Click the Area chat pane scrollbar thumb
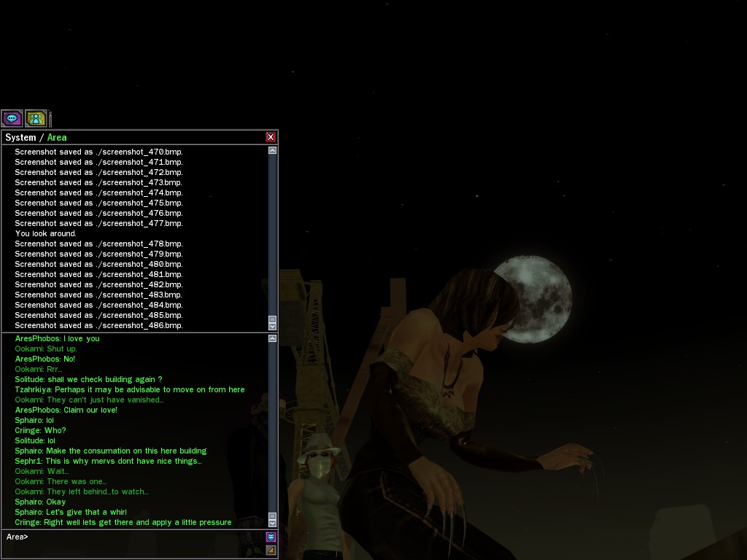The image size is (747, 560). click(273, 516)
